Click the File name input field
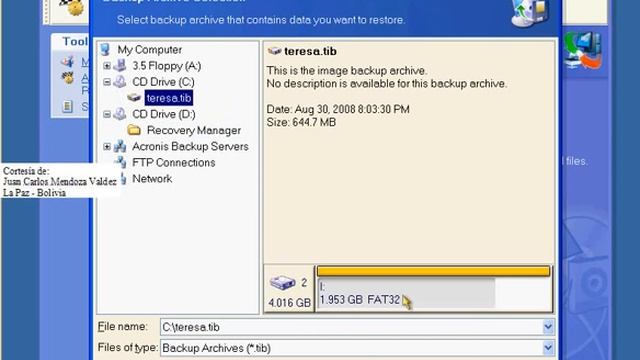Screen dimensions: 640x360 tap(351, 327)
